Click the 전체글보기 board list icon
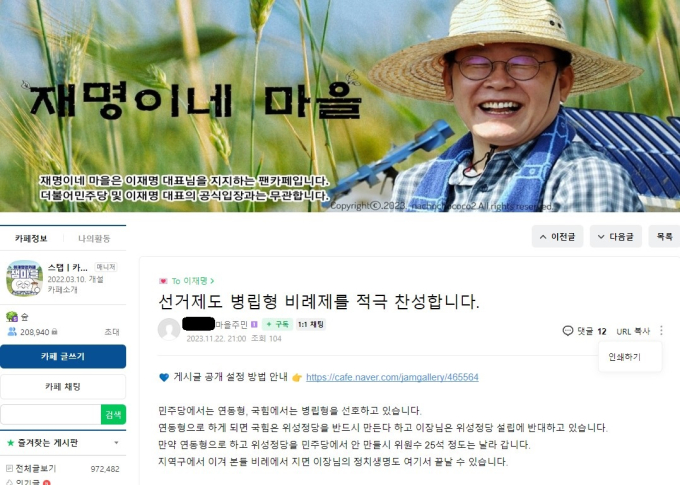 tap(9, 469)
